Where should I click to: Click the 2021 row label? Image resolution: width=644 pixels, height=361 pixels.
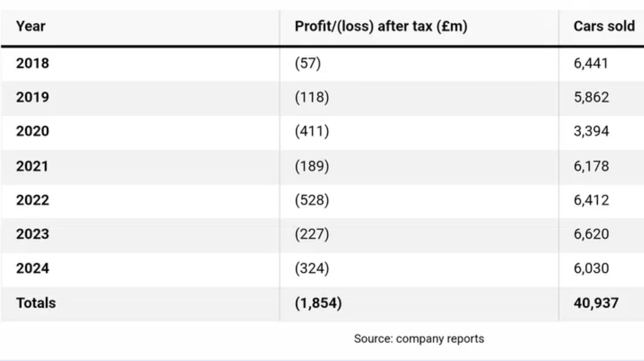coord(32,166)
